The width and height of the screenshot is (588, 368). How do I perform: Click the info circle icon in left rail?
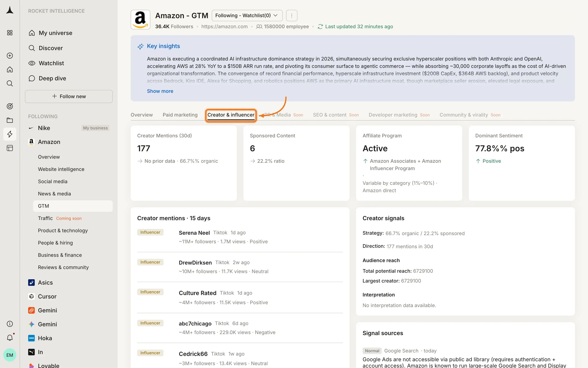10,324
